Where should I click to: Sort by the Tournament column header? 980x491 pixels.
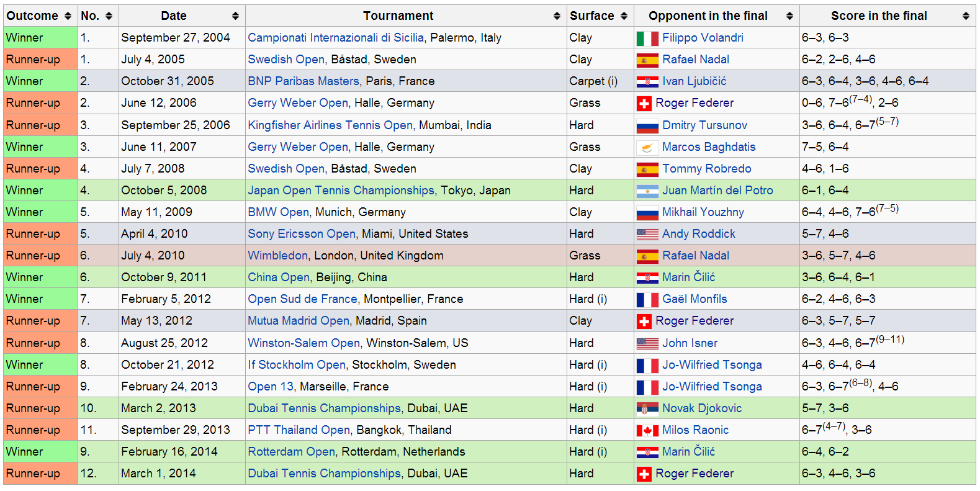(557, 16)
